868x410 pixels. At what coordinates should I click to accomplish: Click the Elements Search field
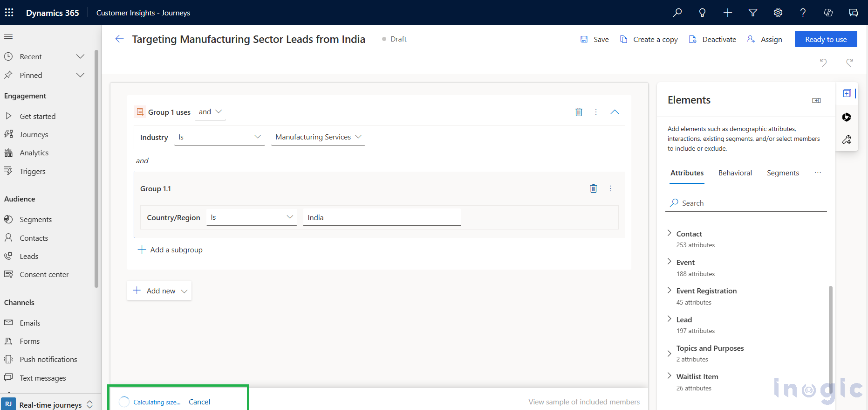click(745, 203)
